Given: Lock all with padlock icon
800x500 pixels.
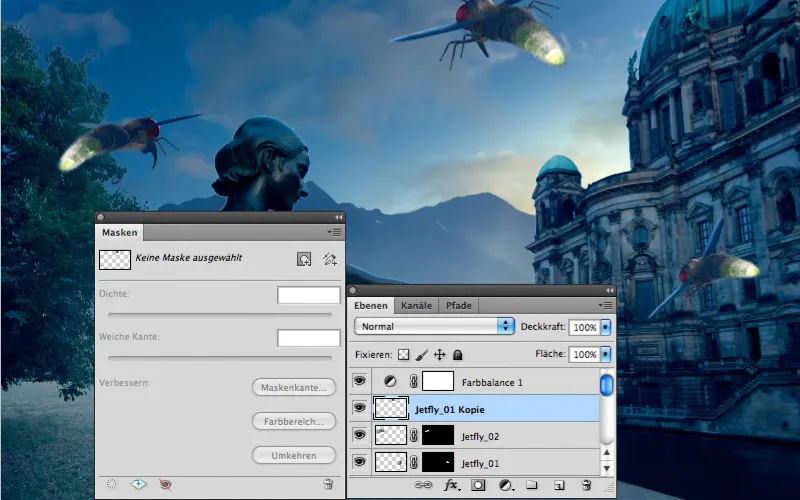Looking at the screenshot, I should pos(458,355).
